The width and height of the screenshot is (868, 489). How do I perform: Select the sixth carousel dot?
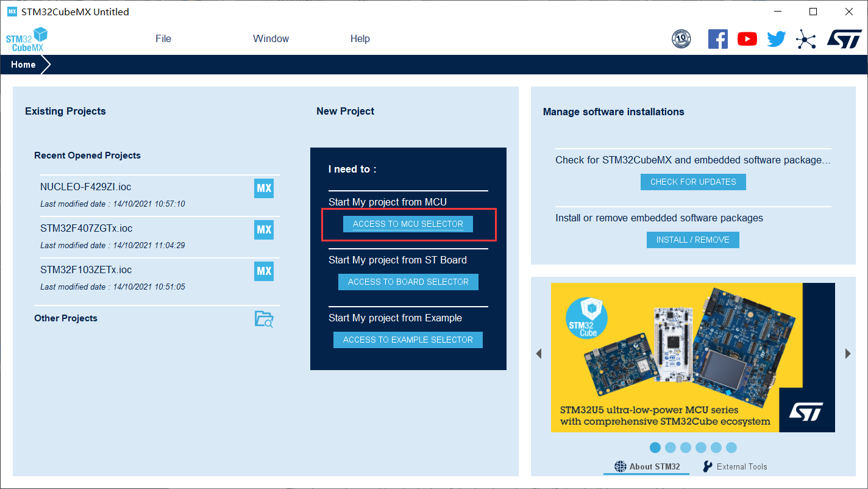tap(731, 448)
